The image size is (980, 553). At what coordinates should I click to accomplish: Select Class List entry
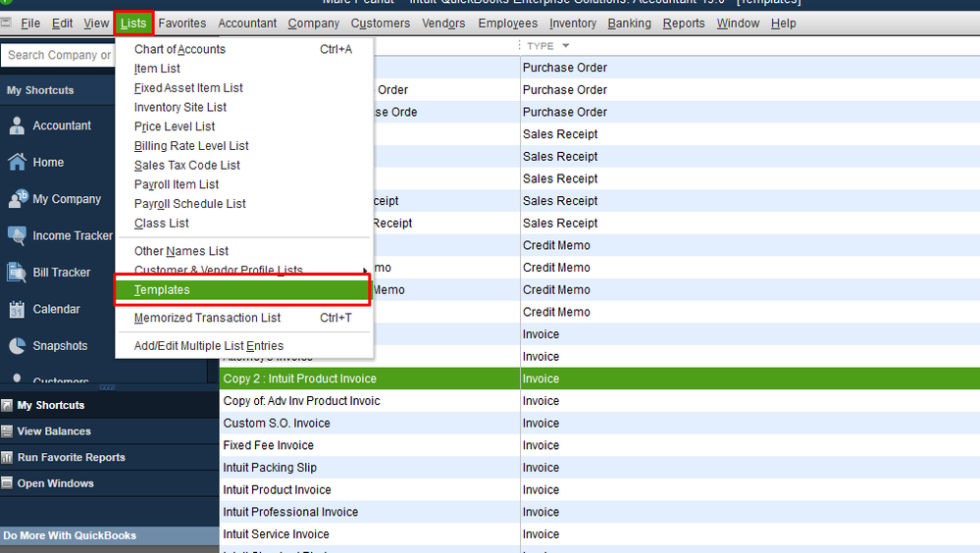(x=244, y=224)
